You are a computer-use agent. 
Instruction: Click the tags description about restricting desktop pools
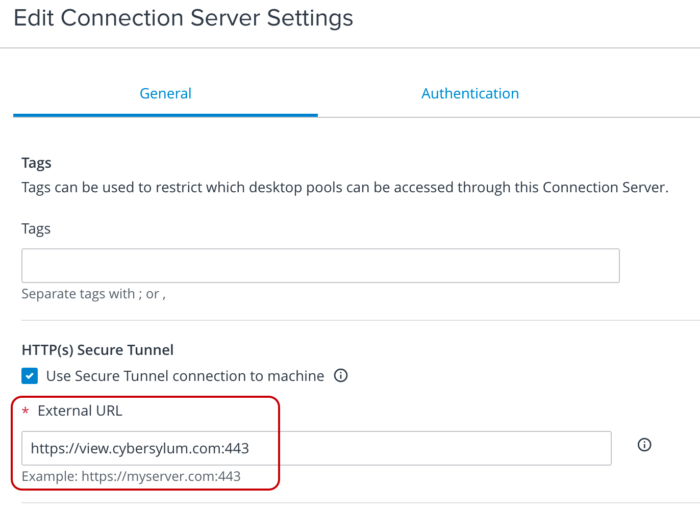(345, 187)
